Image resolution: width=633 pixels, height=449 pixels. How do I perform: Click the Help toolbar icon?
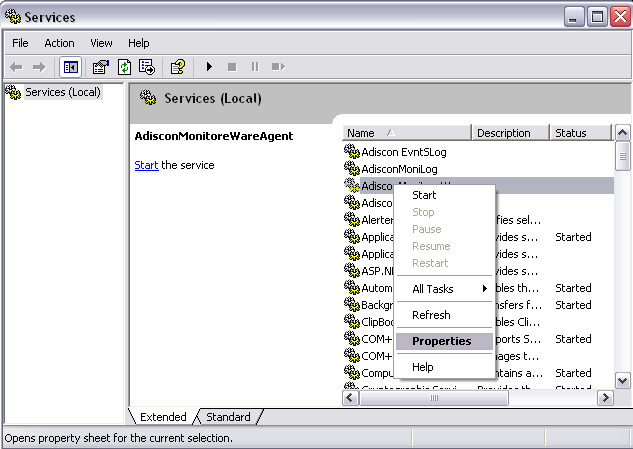click(178, 67)
